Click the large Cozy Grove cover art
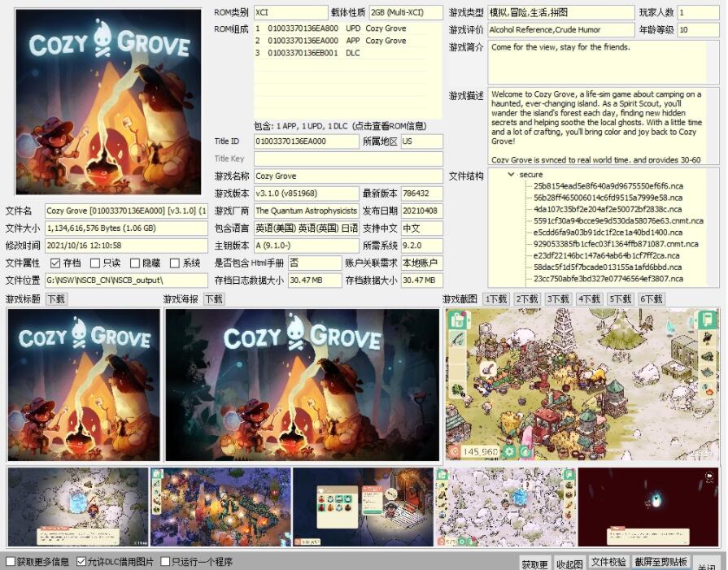This screenshot has height=570, width=728. point(109,102)
